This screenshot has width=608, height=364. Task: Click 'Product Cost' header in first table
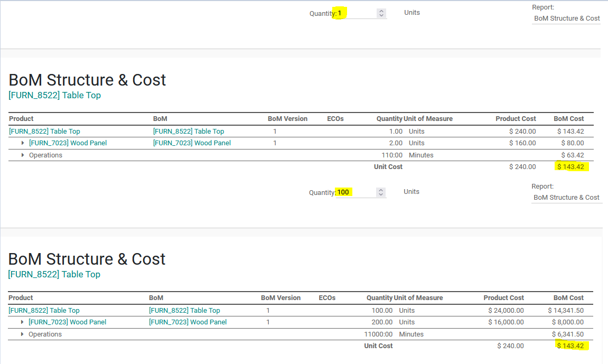point(516,119)
